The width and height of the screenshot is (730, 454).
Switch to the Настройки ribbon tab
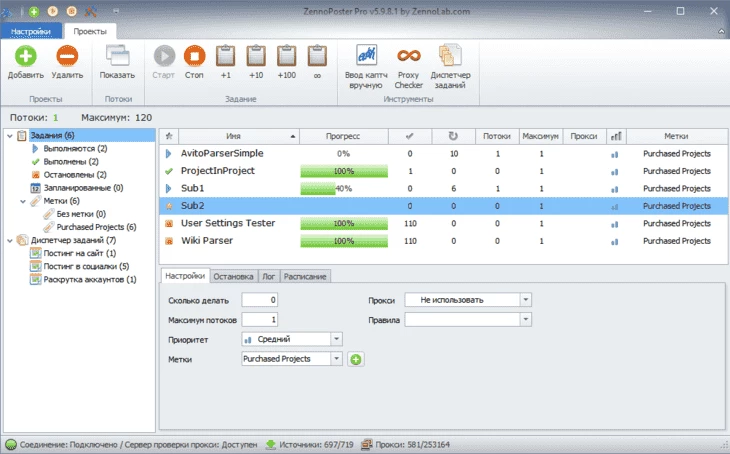pos(31,32)
